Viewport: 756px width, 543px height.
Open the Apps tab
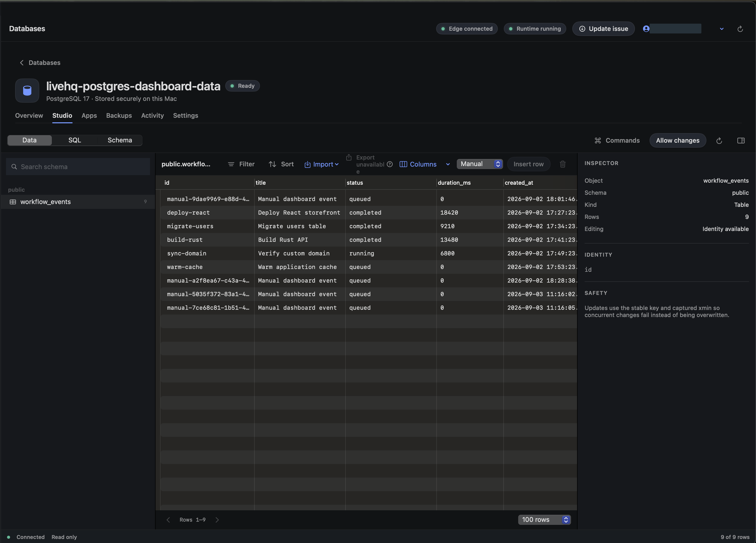89,115
